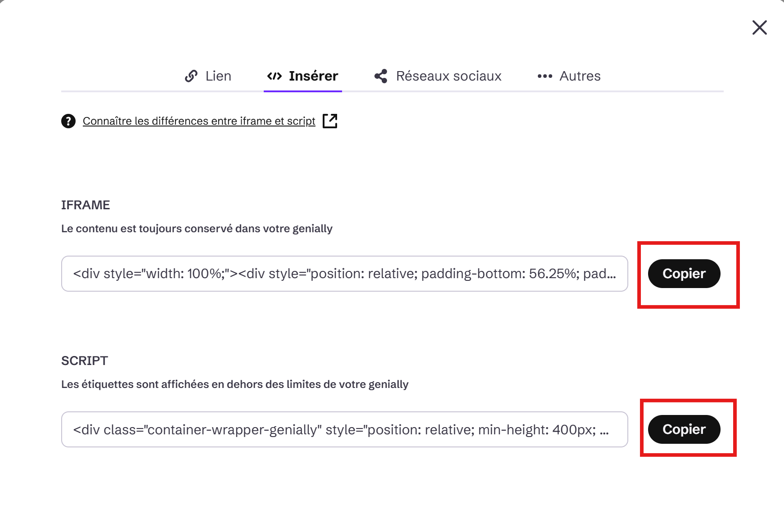The width and height of the screenshot is (784, 532).
Task: Click the question mark help icon
Action: point(68,121)
